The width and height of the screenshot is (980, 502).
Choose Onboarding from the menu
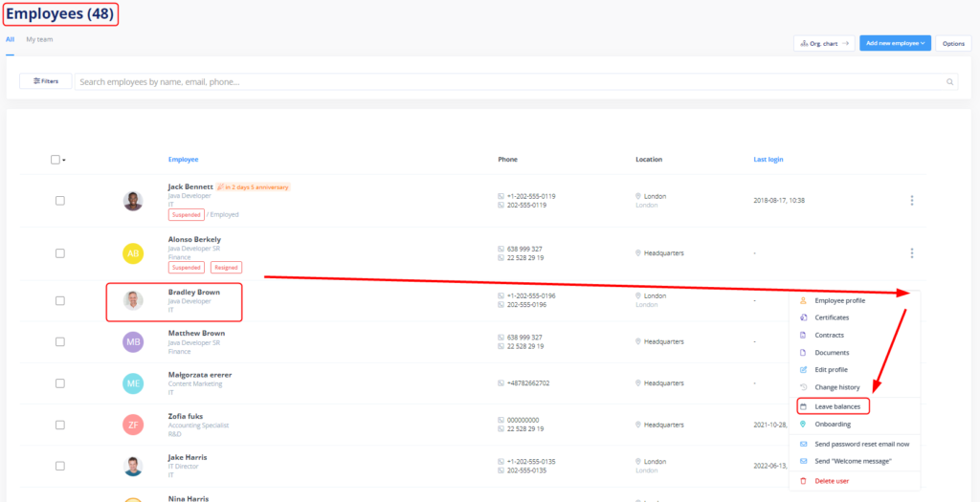833,424
